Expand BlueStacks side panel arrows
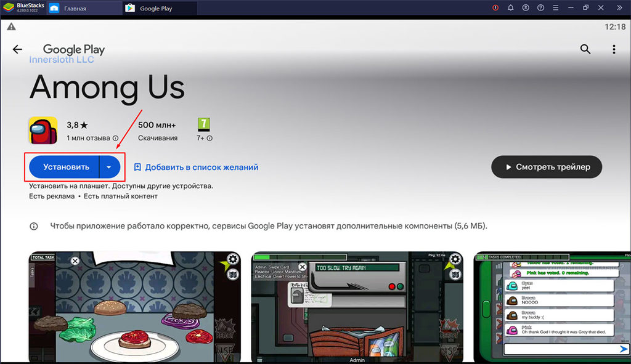631x364 pixels. (x=619, y=7)
